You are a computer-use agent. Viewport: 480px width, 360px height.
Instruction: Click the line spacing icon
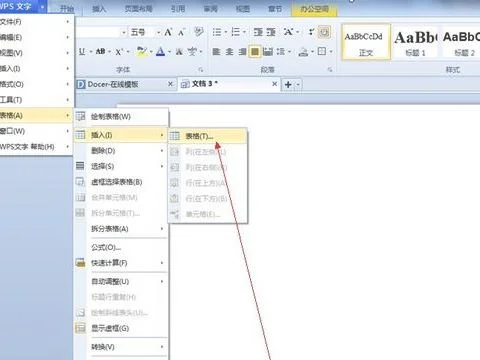281,52
